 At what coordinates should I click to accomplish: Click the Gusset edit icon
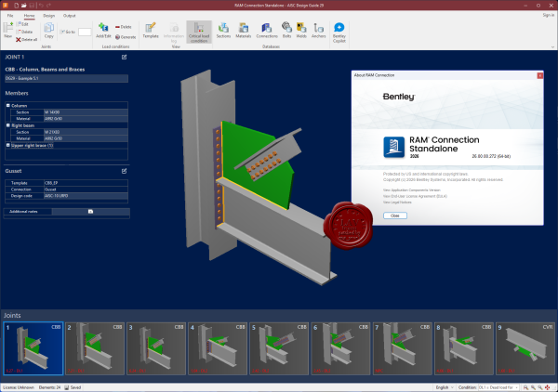[x=125, y=171]
